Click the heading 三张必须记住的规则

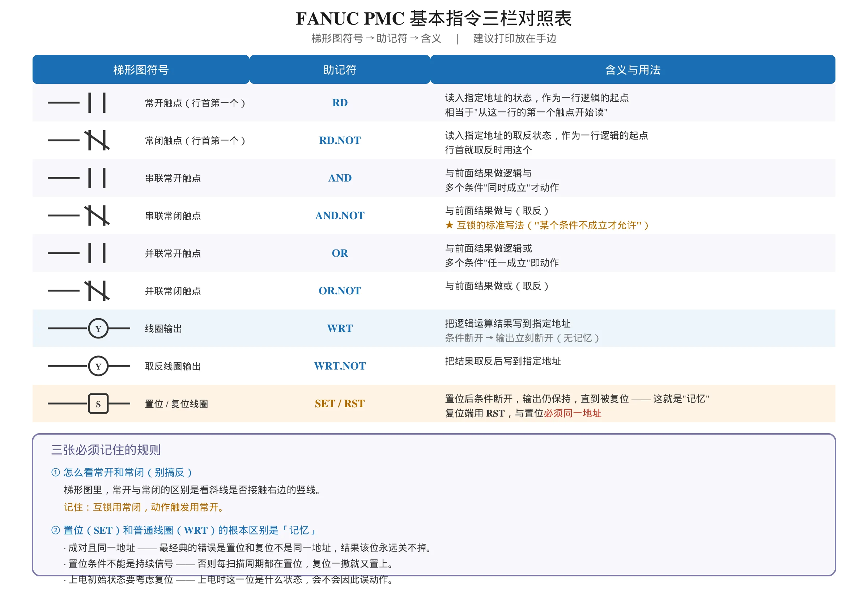point(106,450)
